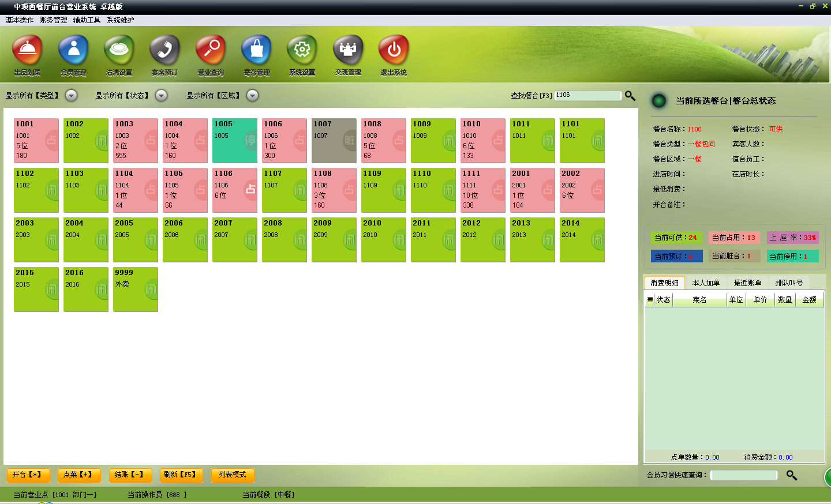This screenshot has width=831, height=504.
Task: Switch to the 最近账单 tab
Action: click(x=747, y=283)
